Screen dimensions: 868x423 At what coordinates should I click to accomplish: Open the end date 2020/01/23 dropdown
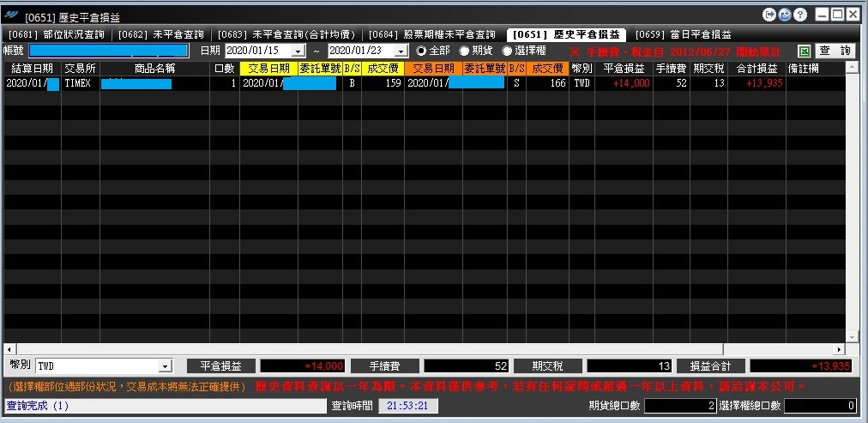pos(401,51)
